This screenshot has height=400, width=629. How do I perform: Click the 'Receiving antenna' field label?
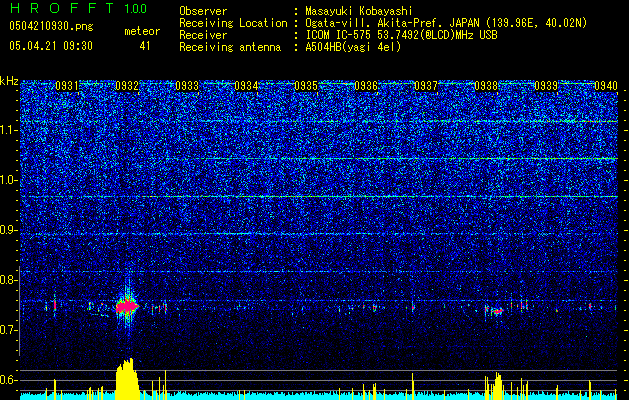pyautogui.click(x=230, y=47)
